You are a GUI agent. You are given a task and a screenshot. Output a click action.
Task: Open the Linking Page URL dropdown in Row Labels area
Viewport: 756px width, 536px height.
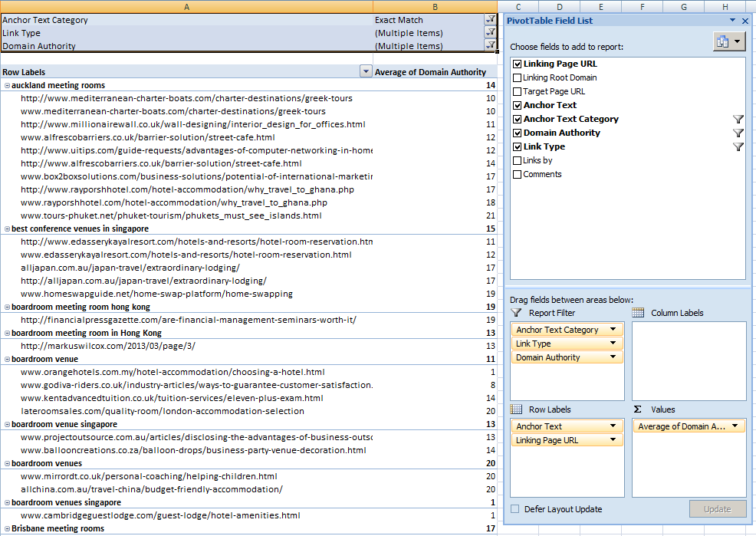[x=613, y=440]
